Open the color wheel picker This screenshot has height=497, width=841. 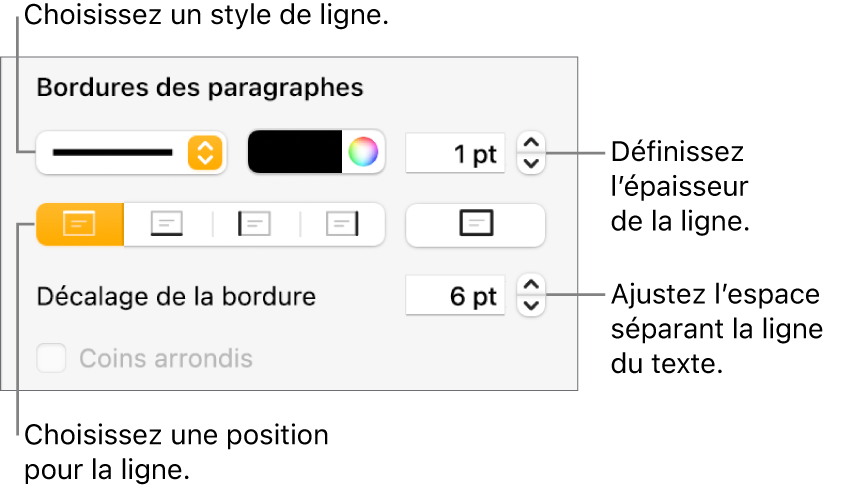coord(363,153)
